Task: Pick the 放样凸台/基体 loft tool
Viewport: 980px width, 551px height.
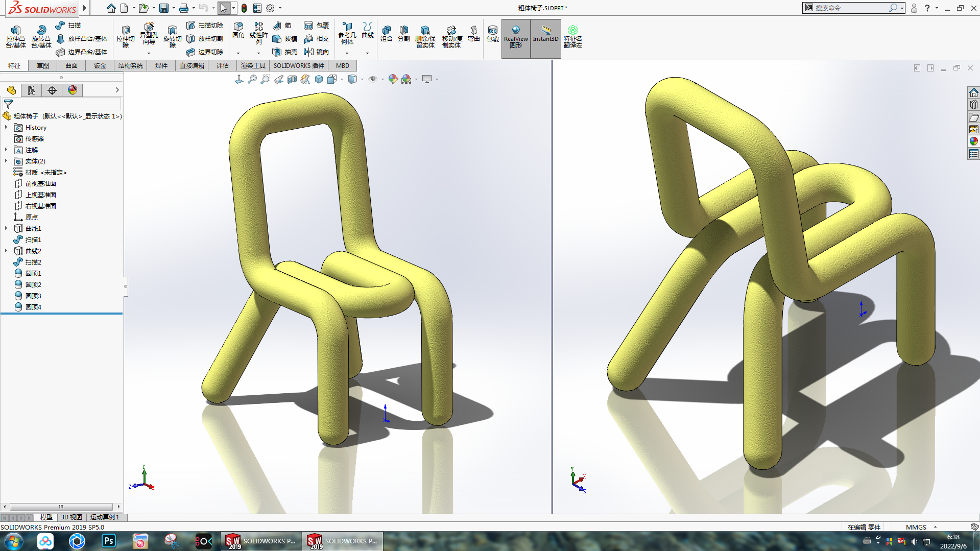Action: [x=82, y=39]
